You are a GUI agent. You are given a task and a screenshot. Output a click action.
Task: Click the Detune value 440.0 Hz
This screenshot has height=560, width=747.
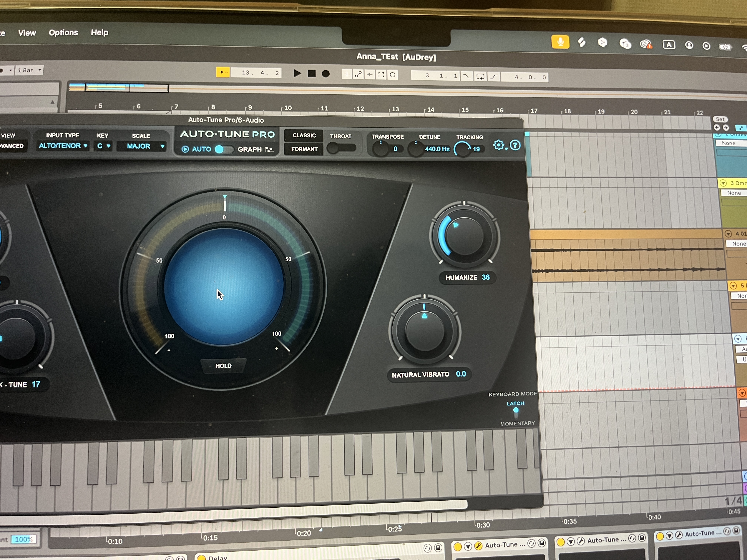(x=437, y=149)
